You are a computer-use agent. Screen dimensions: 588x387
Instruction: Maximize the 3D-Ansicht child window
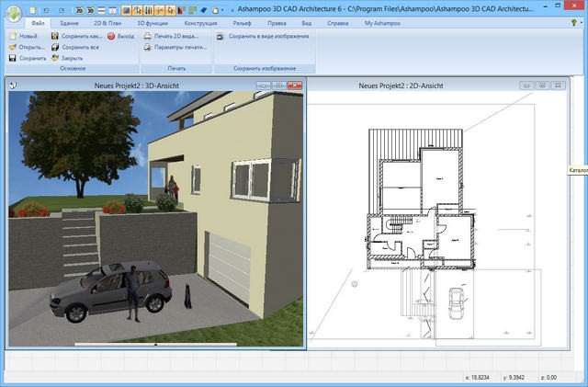(279, 85)
